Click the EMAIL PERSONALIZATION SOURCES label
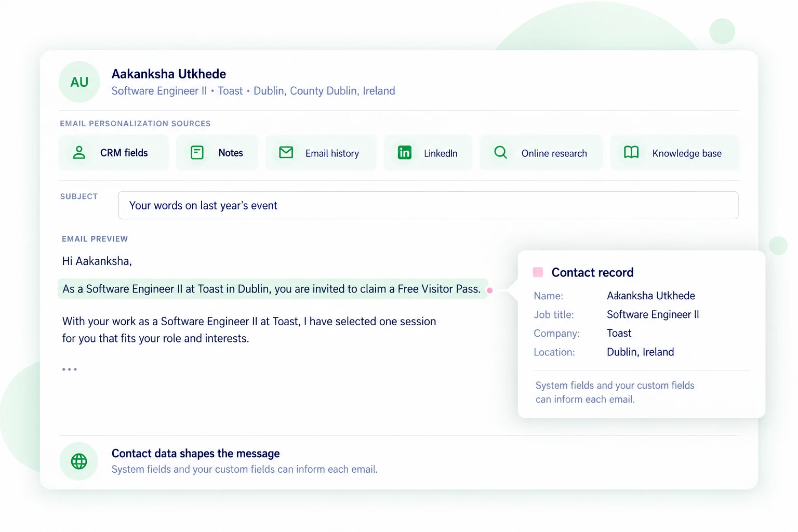Image resolution: width=798 pixels, height=532 pixels. (135, 124)
